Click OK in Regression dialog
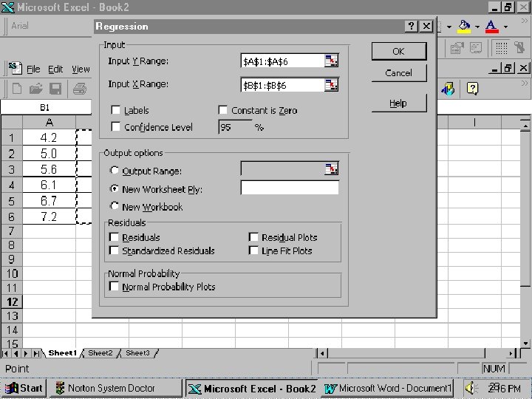Viewport: 532px width, 399px height. (399, 51)
